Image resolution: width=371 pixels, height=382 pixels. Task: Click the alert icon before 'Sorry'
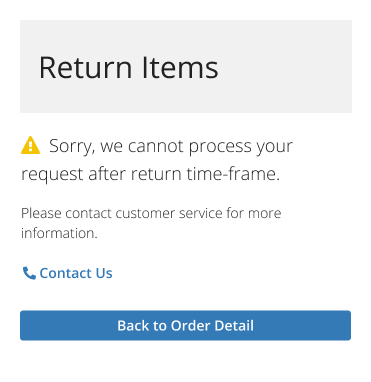click(30, 145)
